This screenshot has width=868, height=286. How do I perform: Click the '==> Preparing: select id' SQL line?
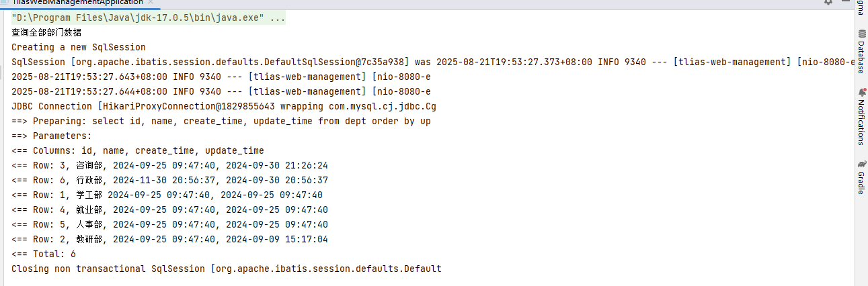pyautogui.click(x=221, y=122)
